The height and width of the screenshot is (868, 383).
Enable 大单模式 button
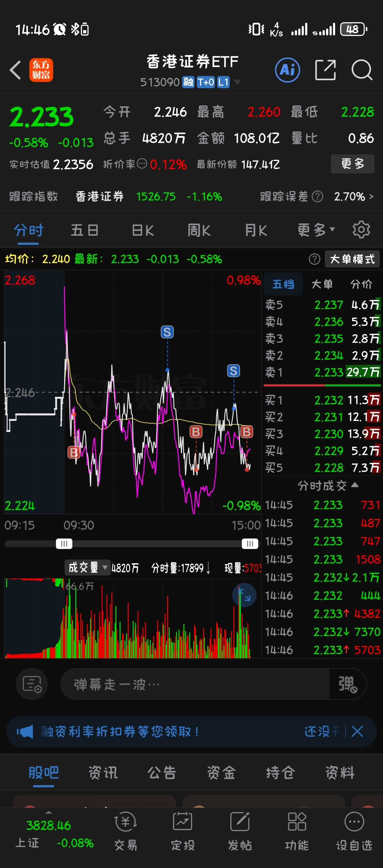coord(352,259)
